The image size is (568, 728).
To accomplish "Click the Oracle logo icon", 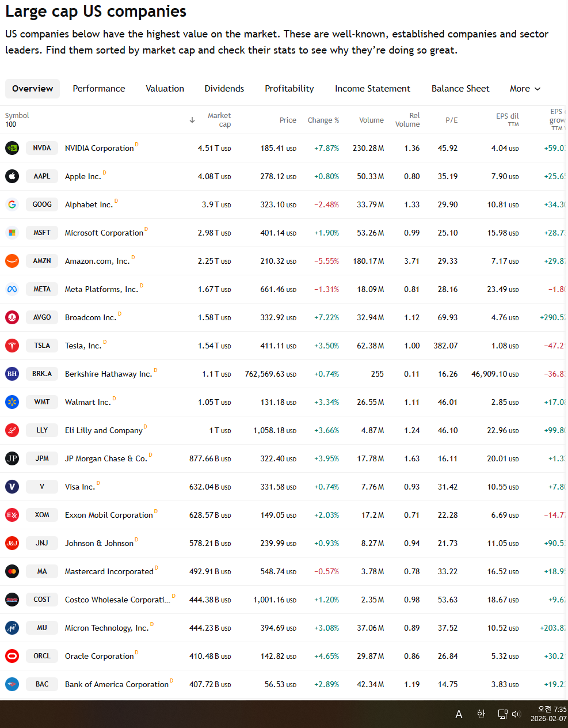I will (12, 656).
